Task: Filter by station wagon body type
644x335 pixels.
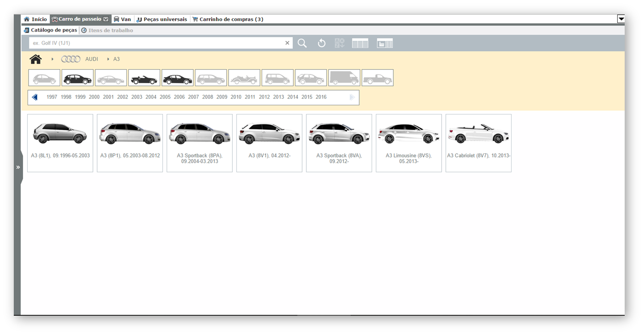Action: click(211, 78)
